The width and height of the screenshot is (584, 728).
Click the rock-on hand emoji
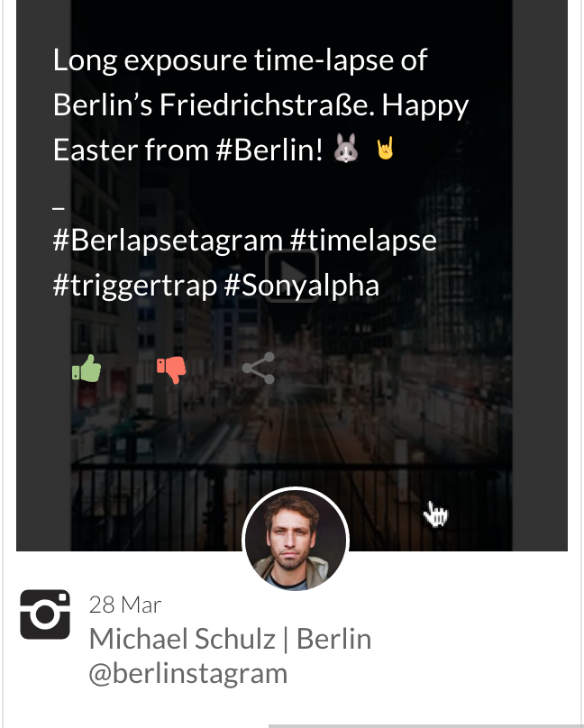pyautogui.click(x=386, y=148)
